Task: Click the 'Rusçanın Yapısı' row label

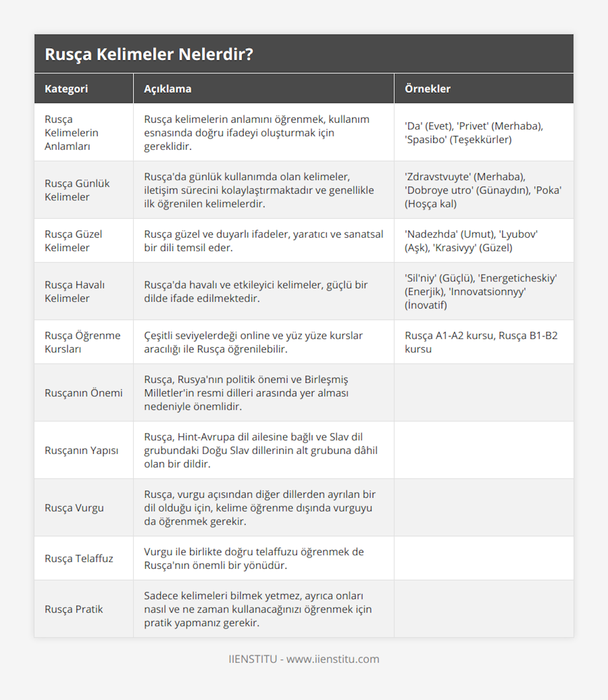Action: pos(82,450)
